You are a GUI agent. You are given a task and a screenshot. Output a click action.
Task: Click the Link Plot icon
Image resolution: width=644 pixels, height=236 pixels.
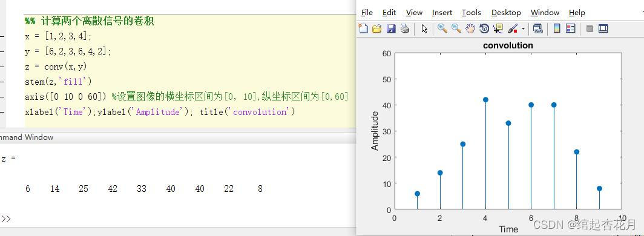pyautogui.click(x=537, y=28)
